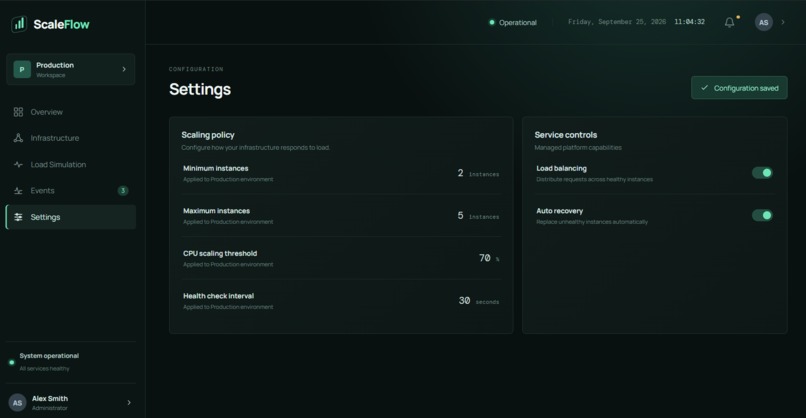Expand the Production workspace chevron

coord(124,69)
